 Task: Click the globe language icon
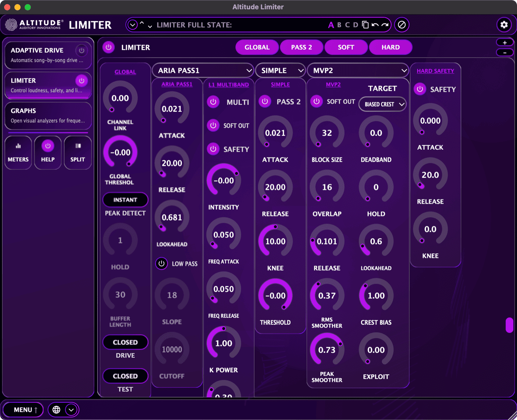coord(56,410)
